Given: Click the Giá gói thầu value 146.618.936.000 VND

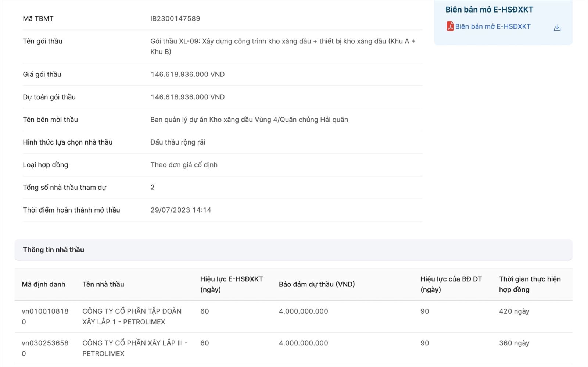Looking at the screenshot, I should pos(187,74).
